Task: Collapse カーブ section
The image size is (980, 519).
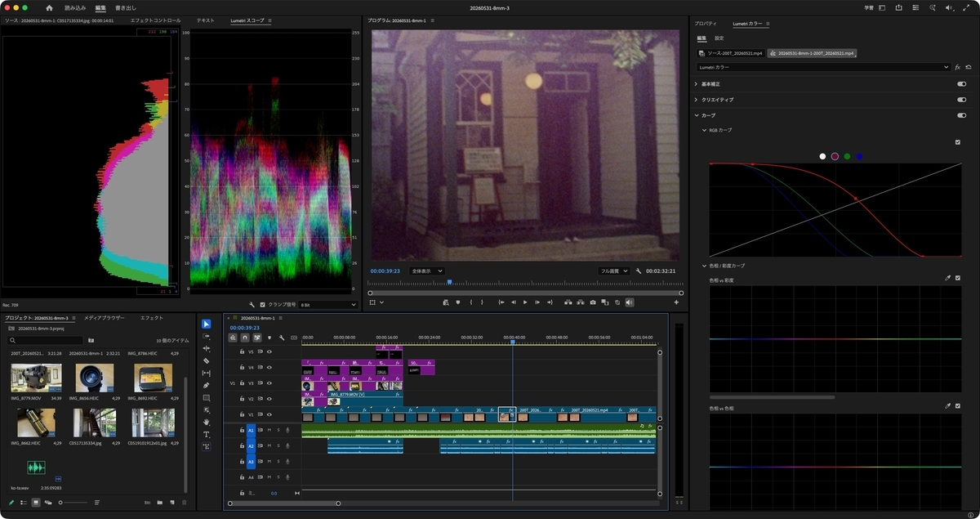Action: tap(696, 115)
